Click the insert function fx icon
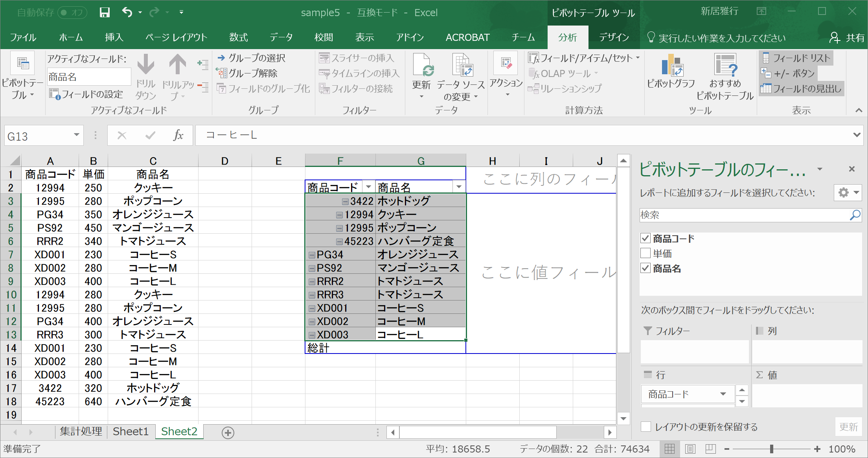 pyautogui.click(x=178, y=136)
